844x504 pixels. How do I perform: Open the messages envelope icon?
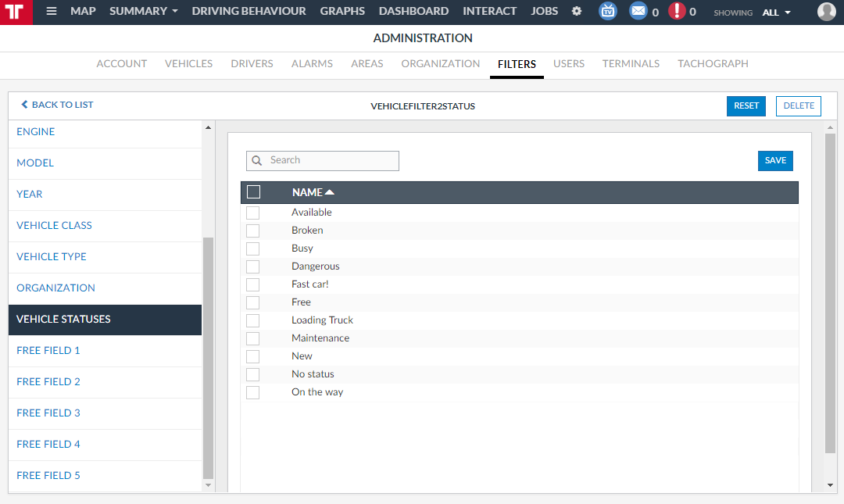click(x=638, y=12)
